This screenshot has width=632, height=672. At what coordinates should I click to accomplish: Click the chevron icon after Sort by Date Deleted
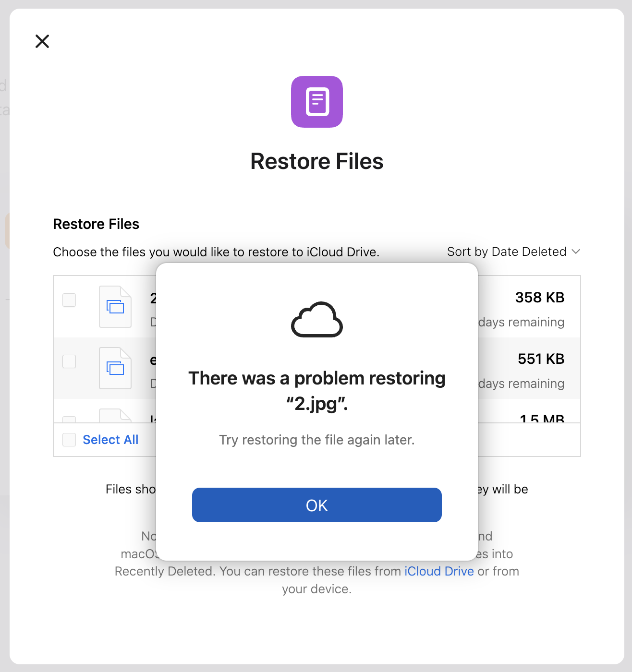coord(576,252)
